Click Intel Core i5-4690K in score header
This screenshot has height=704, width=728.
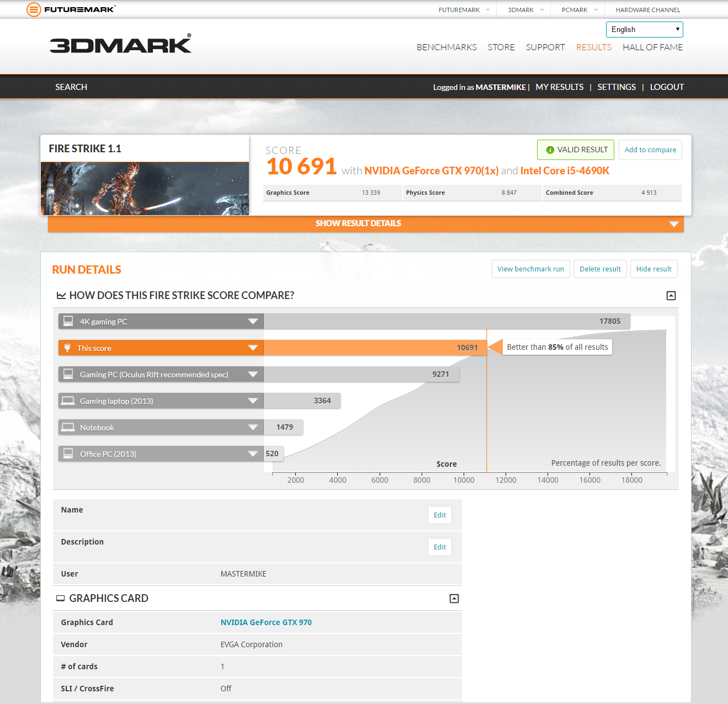click(565, 171)
